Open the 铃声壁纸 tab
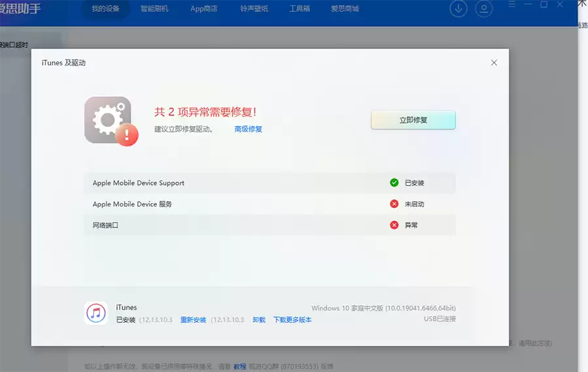 pyautogui.click(x=254, y=8)
